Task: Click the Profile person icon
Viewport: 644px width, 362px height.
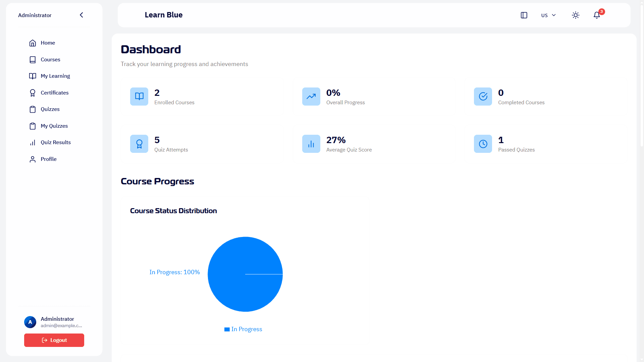Action: point(33,159)
